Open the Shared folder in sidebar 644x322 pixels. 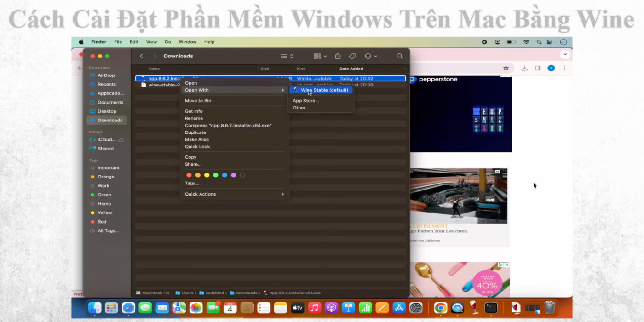(x=106, y=149)
